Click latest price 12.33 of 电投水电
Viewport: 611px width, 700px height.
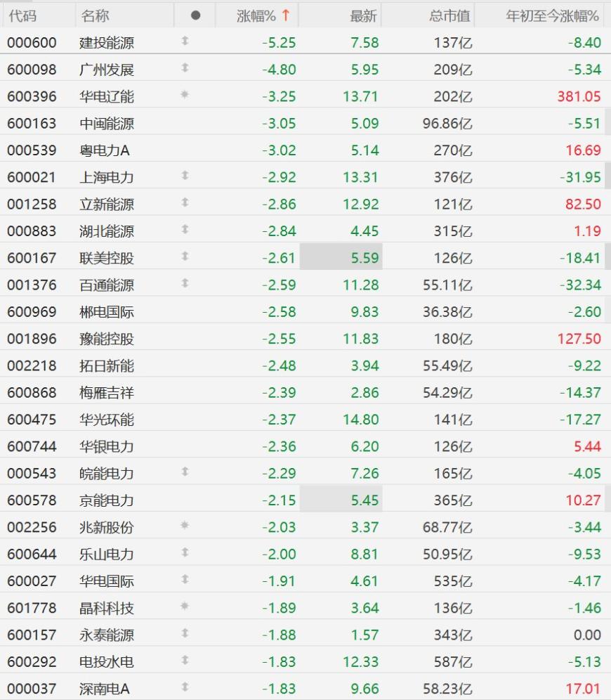pos(360,661)
